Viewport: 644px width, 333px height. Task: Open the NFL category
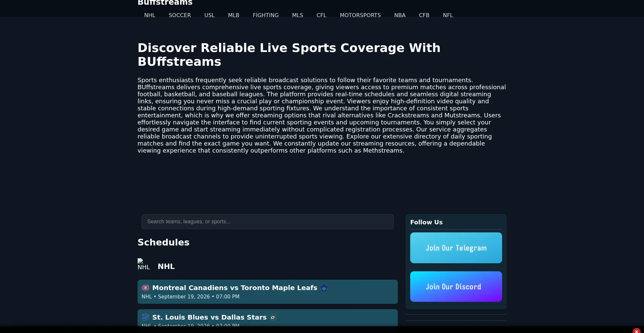click(448, 15)
